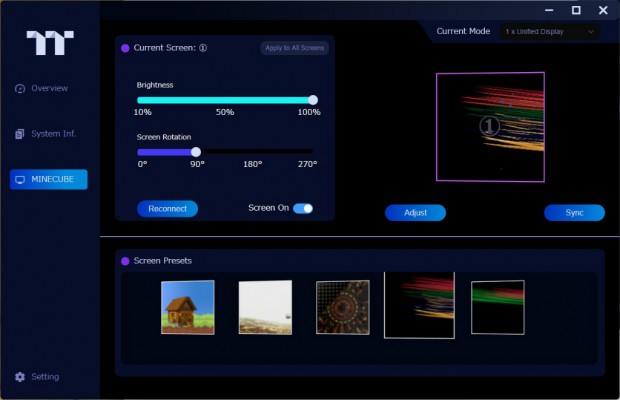Select the house pixel art preset
This screenshot has width=620, height=400.
[188, 307]
